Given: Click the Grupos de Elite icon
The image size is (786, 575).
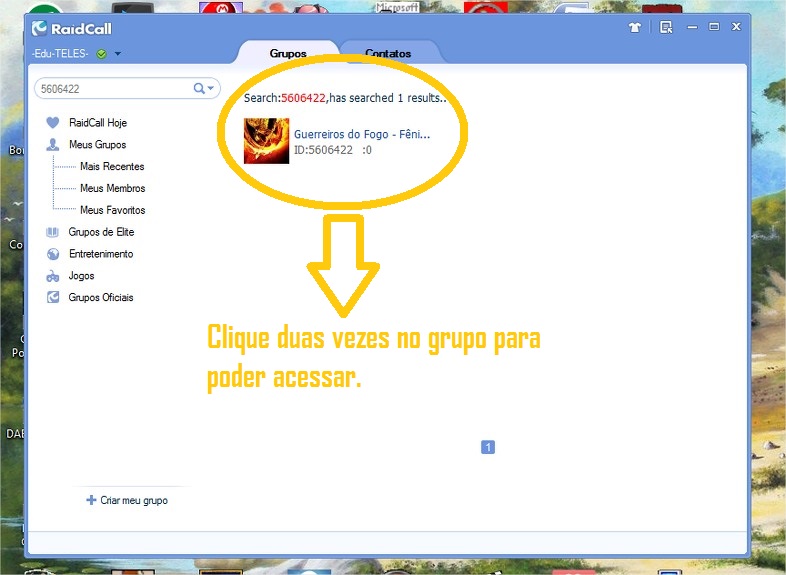Looking at the screenshot, I should pyautogui.click(x=52, y=232).
